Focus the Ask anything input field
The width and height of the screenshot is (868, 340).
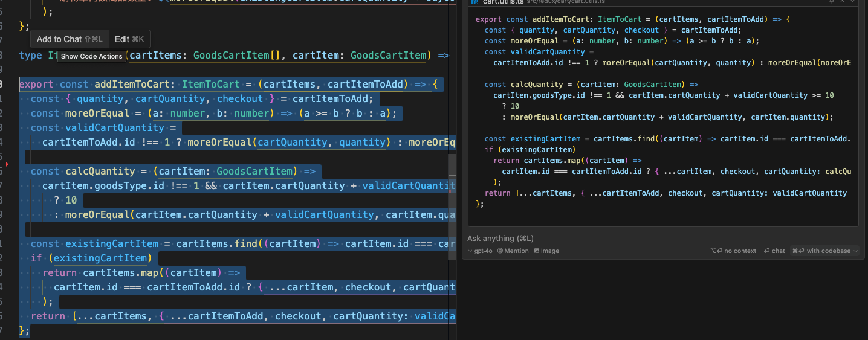[x=662, y=238]
